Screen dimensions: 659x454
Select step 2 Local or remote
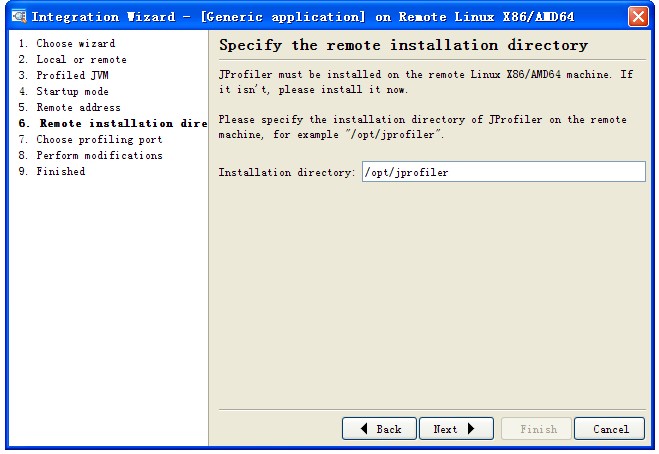[72, 59]
